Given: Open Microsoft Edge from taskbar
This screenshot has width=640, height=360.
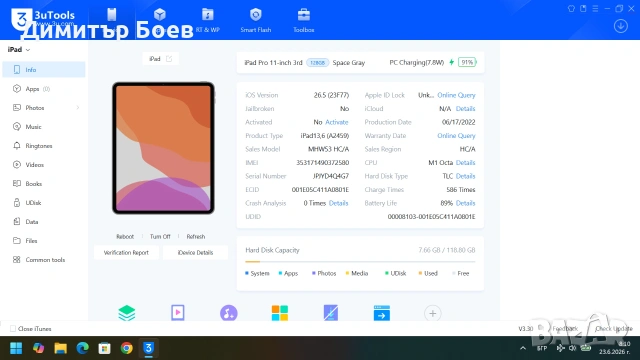Looking at the screenshot, I should pos(82,348).
